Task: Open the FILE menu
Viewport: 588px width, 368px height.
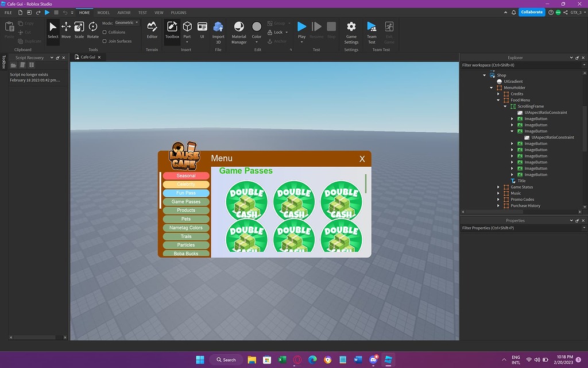Action: [x=8, y=13]
